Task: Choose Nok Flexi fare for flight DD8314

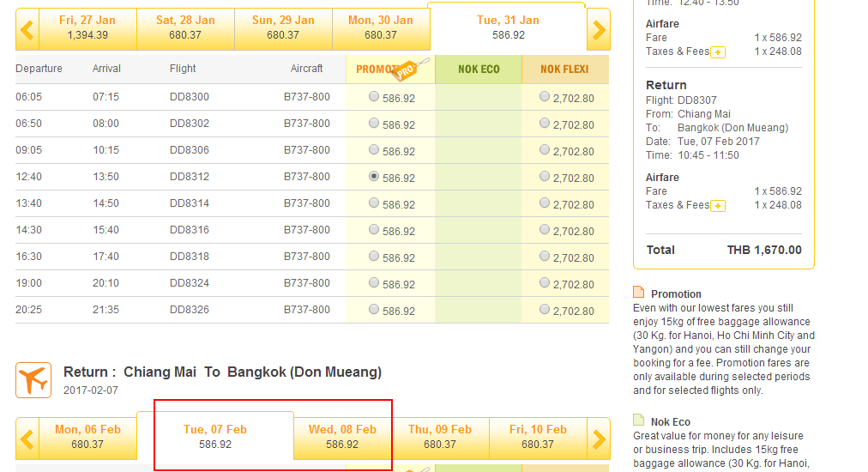Action: point(545,203)
